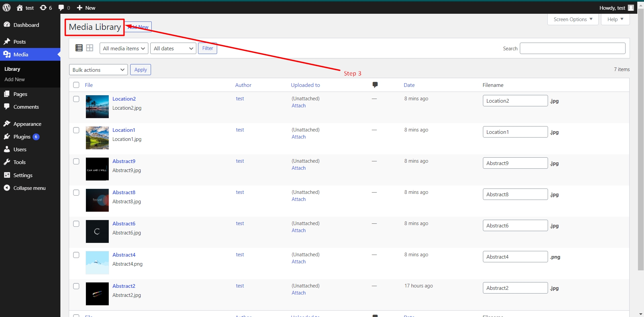Click the Plugins plug icon in the sidebar

click(x=7, y=137)
